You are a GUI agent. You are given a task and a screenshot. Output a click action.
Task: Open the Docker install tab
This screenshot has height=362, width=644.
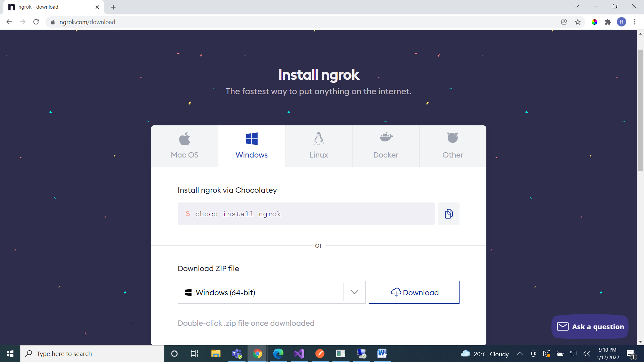click(x=386, y=146)
